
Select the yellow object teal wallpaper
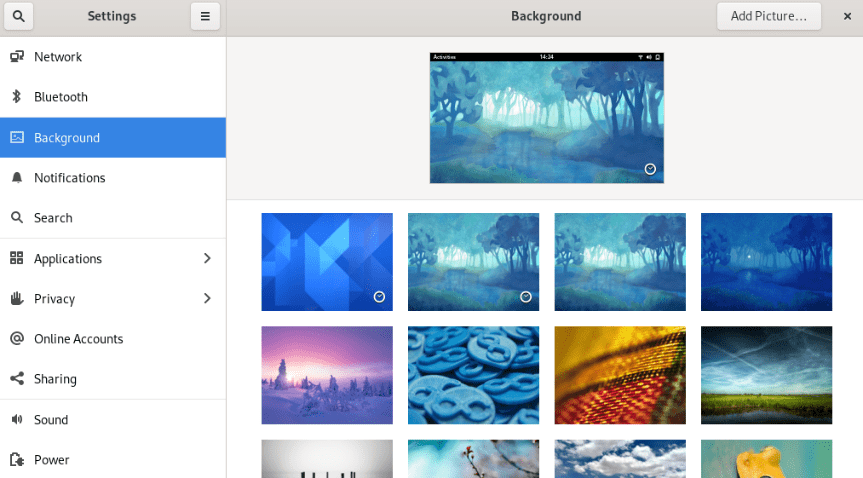766,459
